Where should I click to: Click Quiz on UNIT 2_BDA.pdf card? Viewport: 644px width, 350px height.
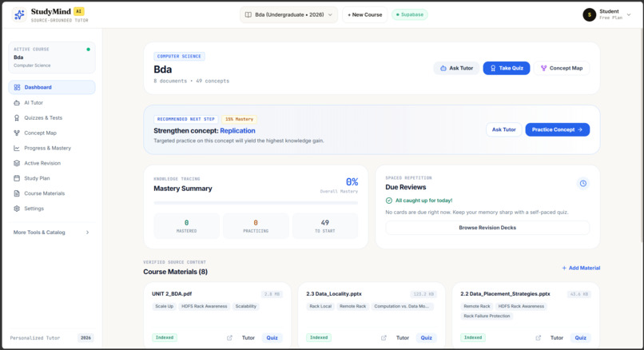[x=272, y=338]
